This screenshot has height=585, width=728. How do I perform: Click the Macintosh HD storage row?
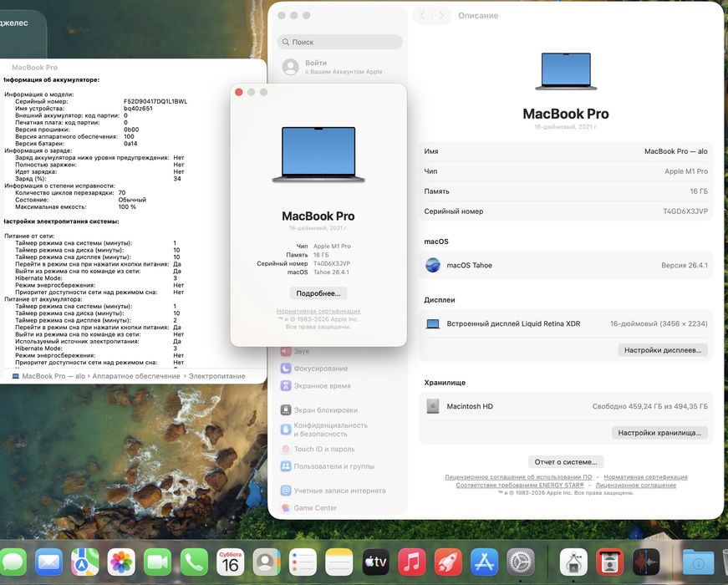pos(566,406)
